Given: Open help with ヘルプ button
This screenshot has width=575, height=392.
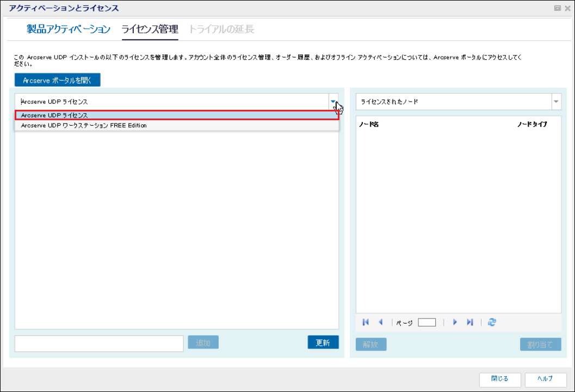Looking at the screenshot, I should click(x=545, y=379).
